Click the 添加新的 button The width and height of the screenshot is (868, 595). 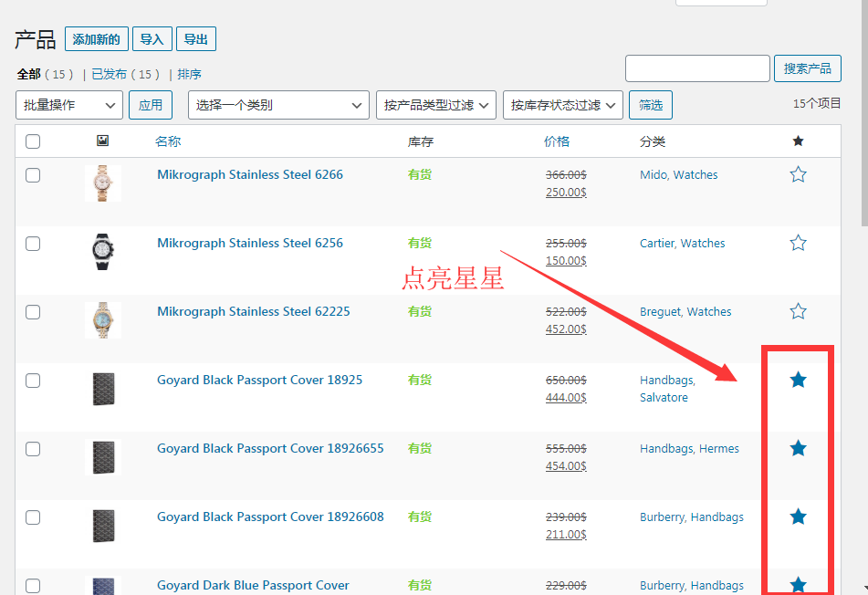[97, 39]
